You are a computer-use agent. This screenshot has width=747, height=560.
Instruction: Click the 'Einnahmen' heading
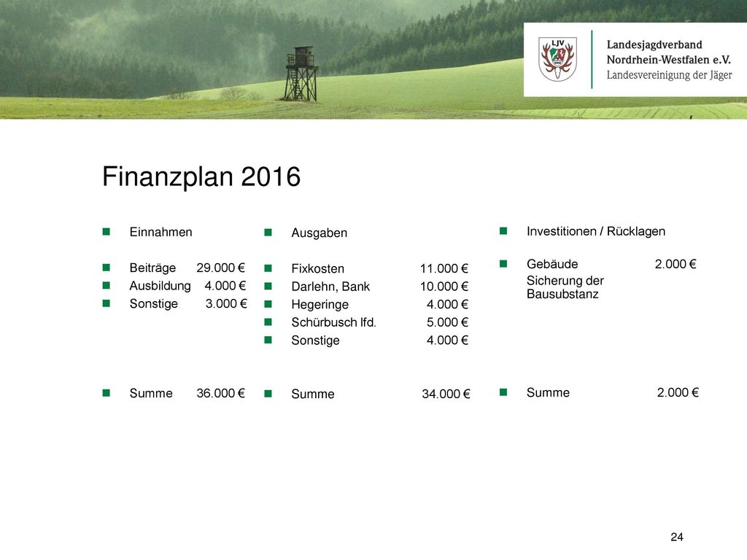coord(160,232)
